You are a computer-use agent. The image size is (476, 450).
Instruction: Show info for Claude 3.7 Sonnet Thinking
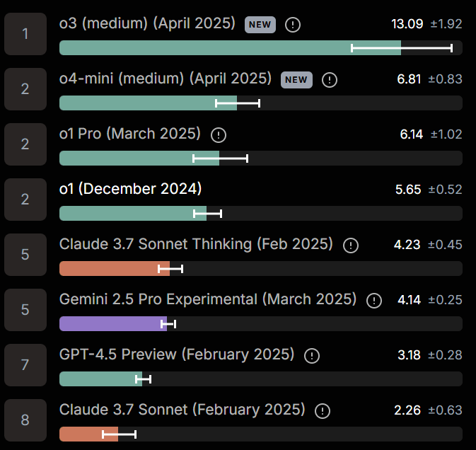click(351, 246)
